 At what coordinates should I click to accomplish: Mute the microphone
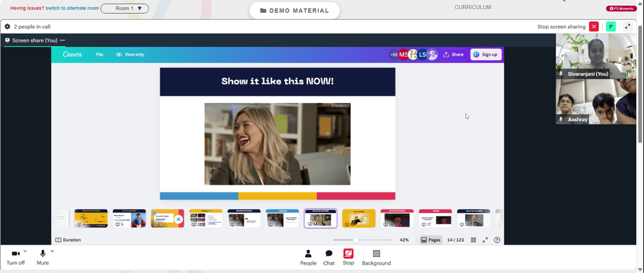click(x=43, y=258)
